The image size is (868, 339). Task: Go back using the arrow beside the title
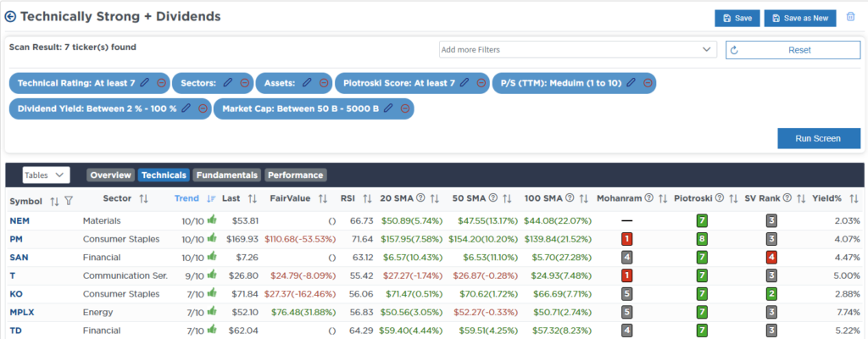tap(10, 17)
